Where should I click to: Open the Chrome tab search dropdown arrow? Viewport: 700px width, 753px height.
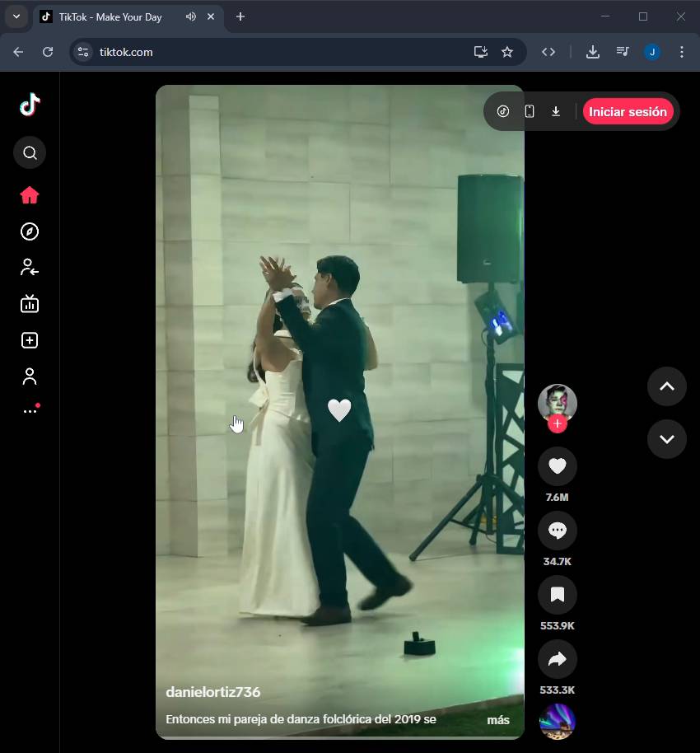click(x=16, y=16)
